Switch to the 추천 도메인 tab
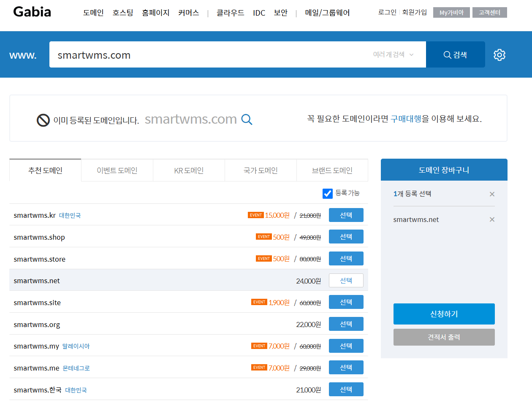532x403 pixels. point(45,170)
